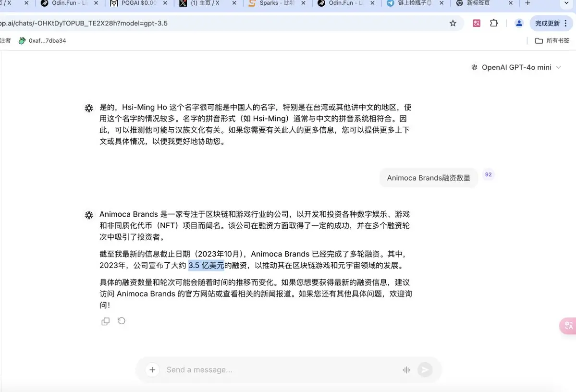This screenshot has height=392, width=576.
Task: Start voice input with the waveform icon
Action: tap(406, 370)
